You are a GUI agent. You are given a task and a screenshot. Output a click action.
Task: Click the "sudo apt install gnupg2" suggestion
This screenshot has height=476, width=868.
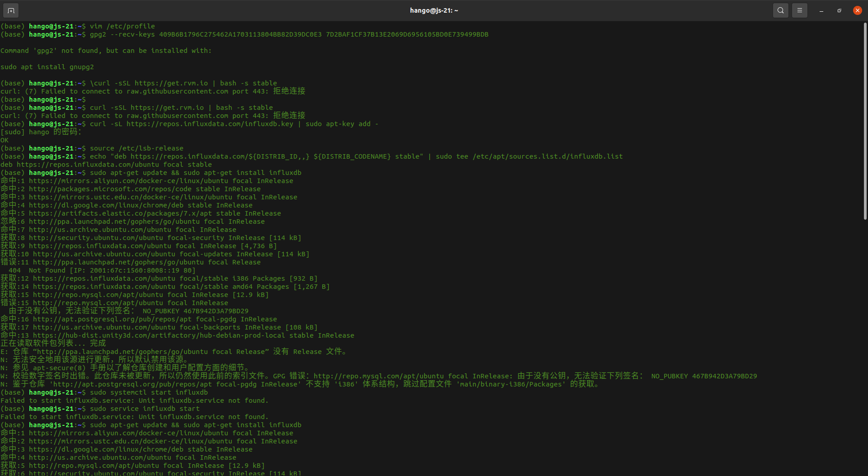coord(47,67)
